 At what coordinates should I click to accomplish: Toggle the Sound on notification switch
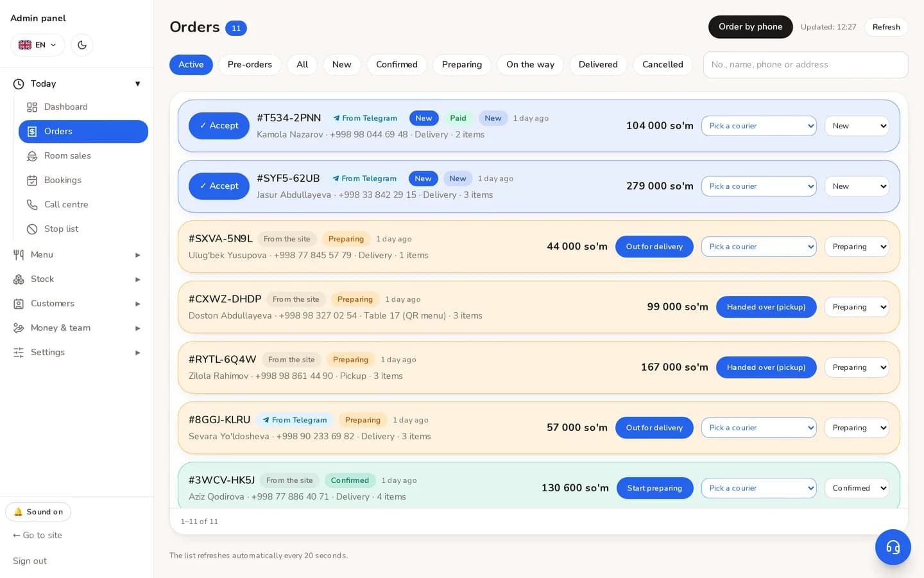coord(38,512)
